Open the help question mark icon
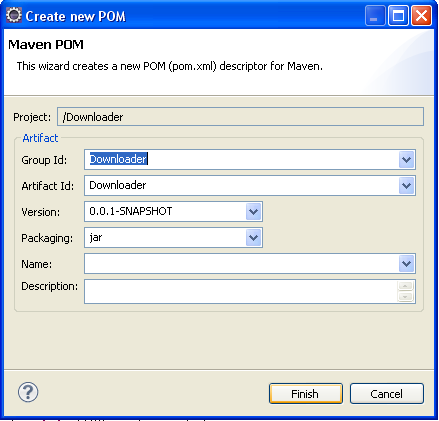439x421 pixels. 28,392
